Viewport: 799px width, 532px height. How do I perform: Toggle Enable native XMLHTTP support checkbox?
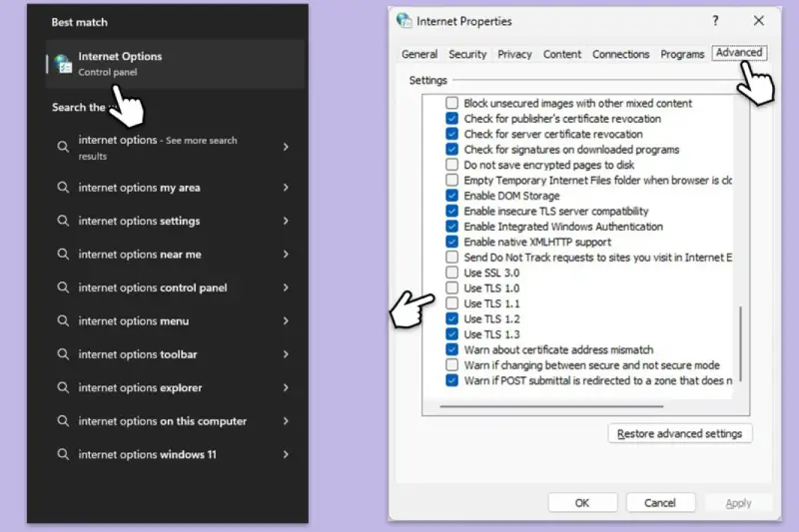pos(451,242)
